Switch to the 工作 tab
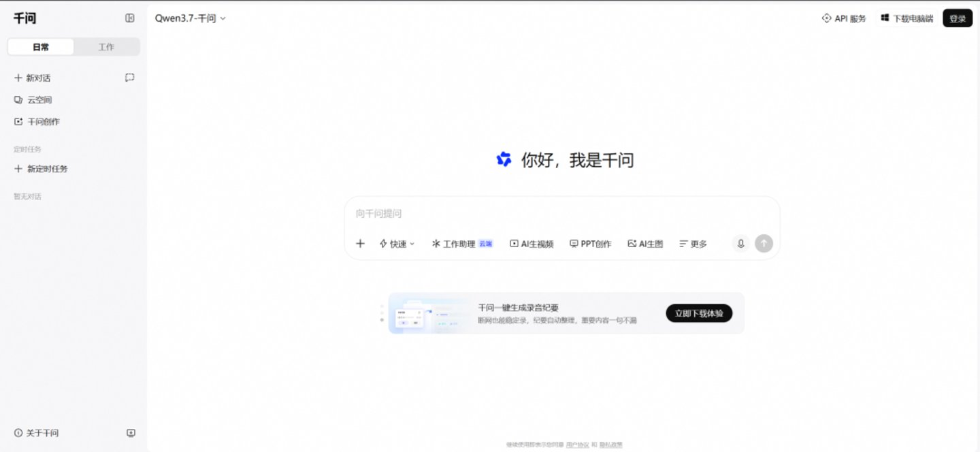Viewport: 980px width, 452px height. coord(106,47)
